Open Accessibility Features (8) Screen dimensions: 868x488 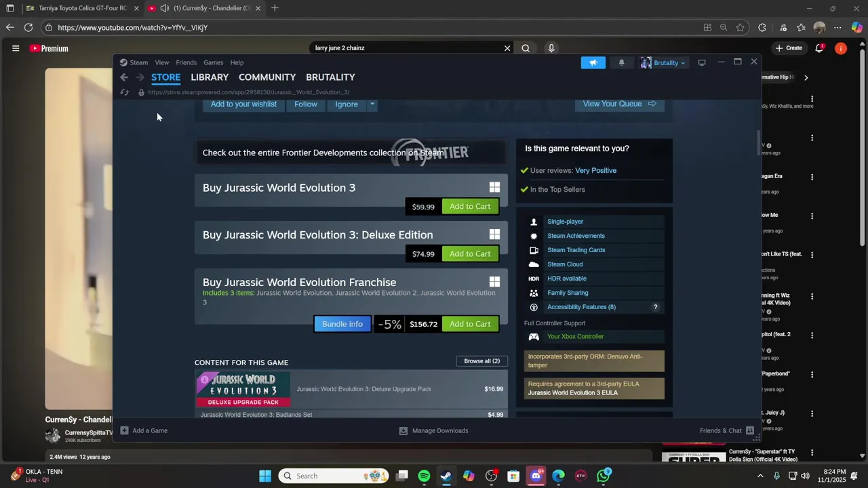581,307
